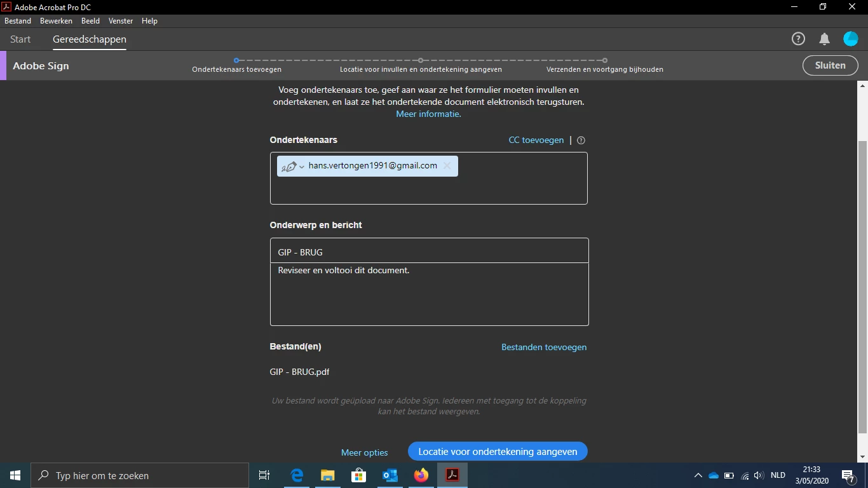
Task: Click CC toevoegen link
Action: [536, 140]
